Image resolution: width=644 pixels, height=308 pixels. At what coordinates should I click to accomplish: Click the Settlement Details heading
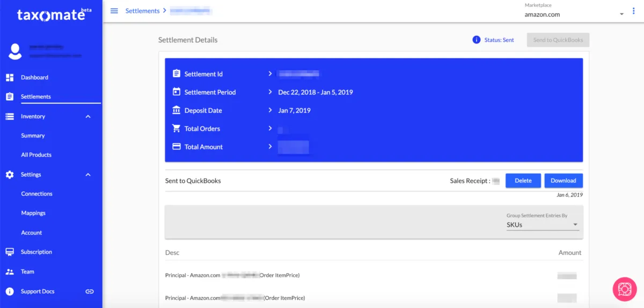tap(188, 40)
